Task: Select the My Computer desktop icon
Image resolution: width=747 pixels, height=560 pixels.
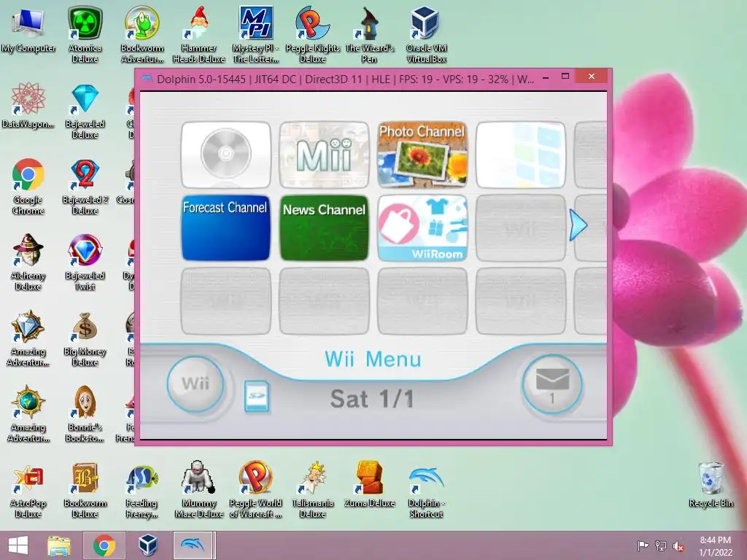Action: click(28, 31)
